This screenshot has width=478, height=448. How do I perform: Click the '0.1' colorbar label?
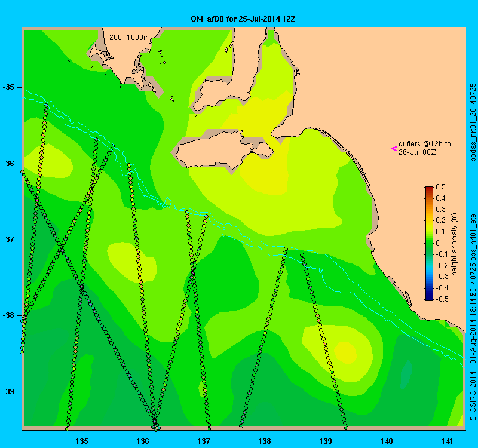pyautogui.click(x=440, y=232)
